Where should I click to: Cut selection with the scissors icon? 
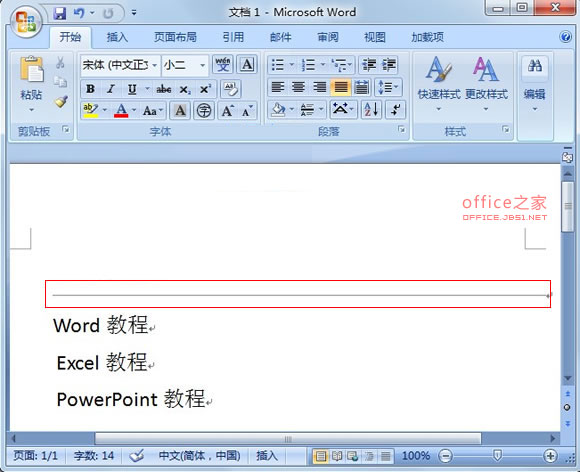click(60, 63)
